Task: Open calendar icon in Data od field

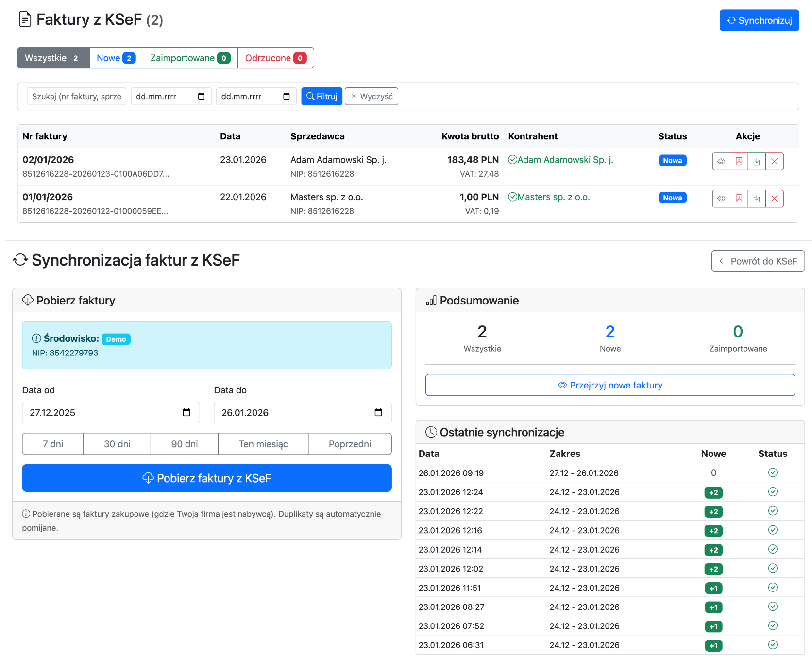Action: click(186, 412)
